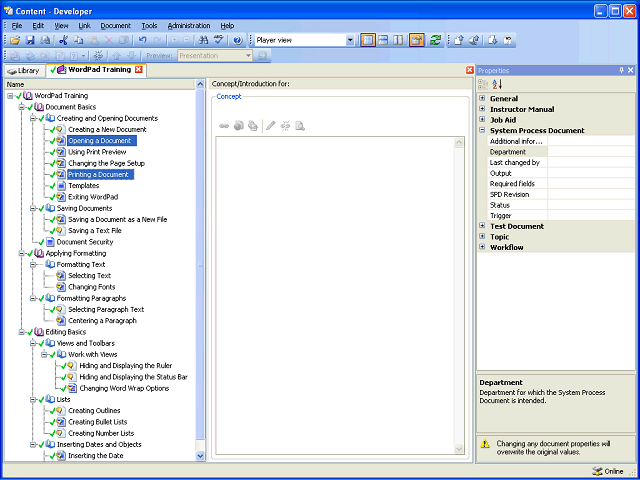Screen dimensions: 640x480
Task: Select the Name column header
Action: 100,84
